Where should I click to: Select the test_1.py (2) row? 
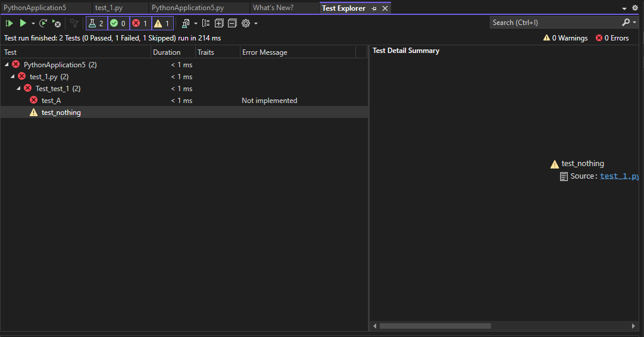click(x=184, y=76)
